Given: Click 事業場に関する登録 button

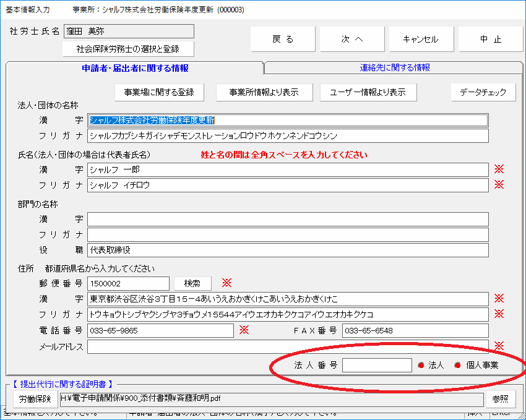Looking at the screenshot, I should [159, 92].
